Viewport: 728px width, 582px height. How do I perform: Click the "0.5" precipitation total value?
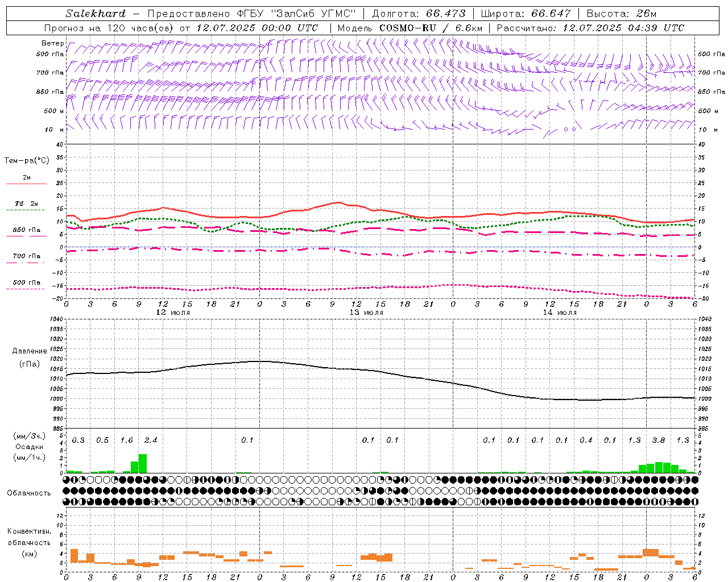[102, 440]
